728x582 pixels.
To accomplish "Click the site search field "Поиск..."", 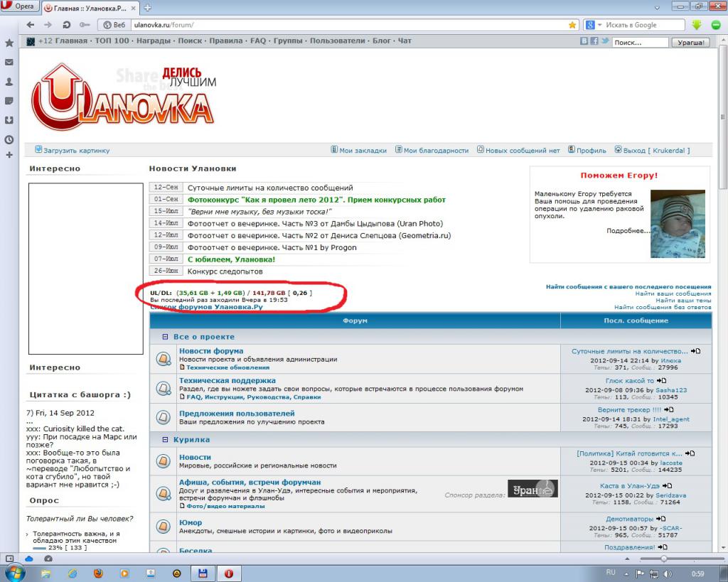I will click(x=639, y=43).
